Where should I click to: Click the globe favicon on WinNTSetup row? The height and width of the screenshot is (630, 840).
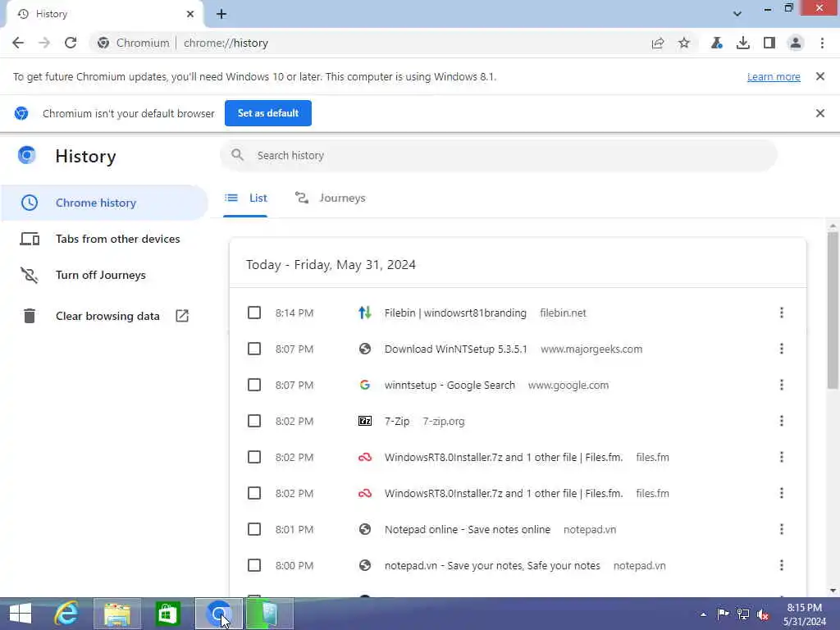point(365,349)
